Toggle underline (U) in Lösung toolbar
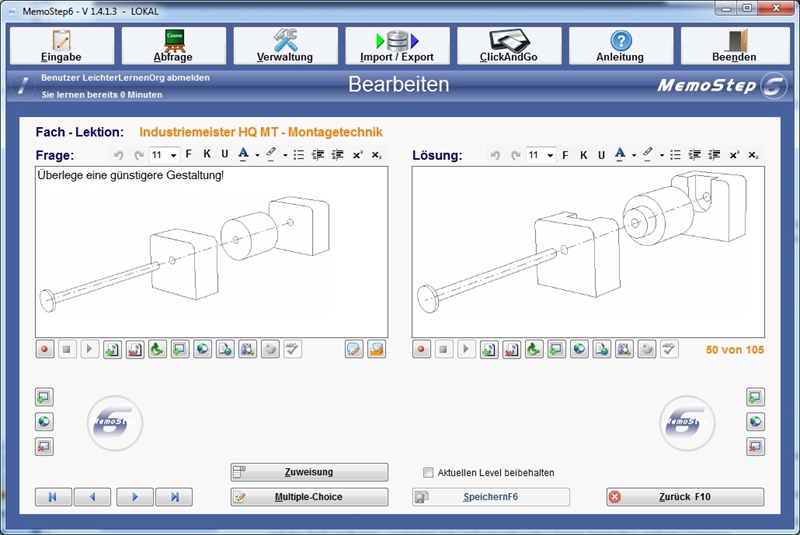This screenshot has width=800, height=535. click(601, 155)
